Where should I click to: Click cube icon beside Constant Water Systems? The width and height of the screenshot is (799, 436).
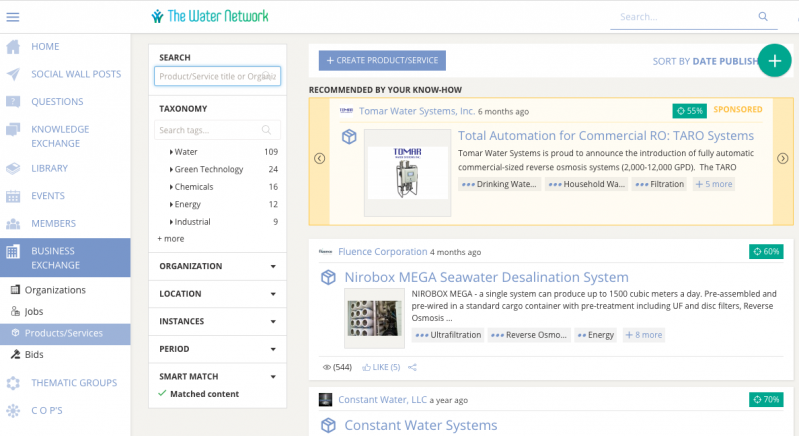(x=328, y=425)
